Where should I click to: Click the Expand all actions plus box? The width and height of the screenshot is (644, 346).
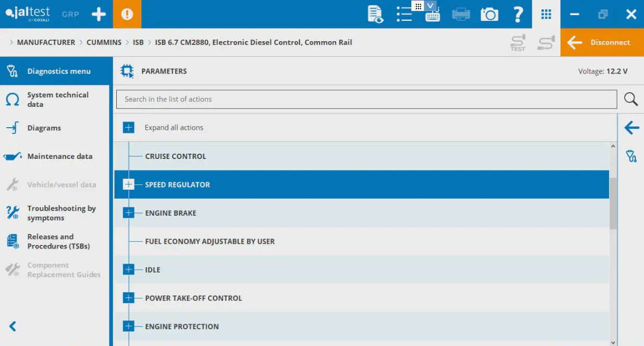[128, 128]
